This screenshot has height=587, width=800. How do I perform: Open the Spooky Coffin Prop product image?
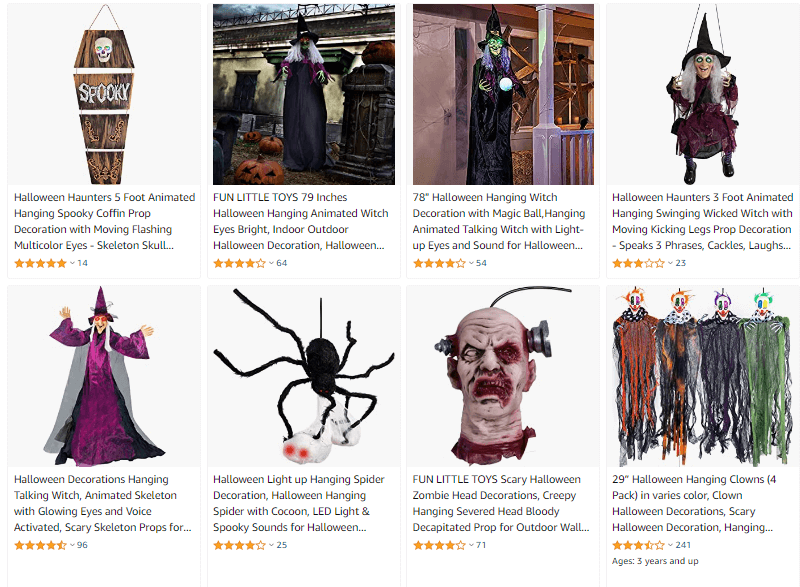pyautogui.click(x=104, y=94)
